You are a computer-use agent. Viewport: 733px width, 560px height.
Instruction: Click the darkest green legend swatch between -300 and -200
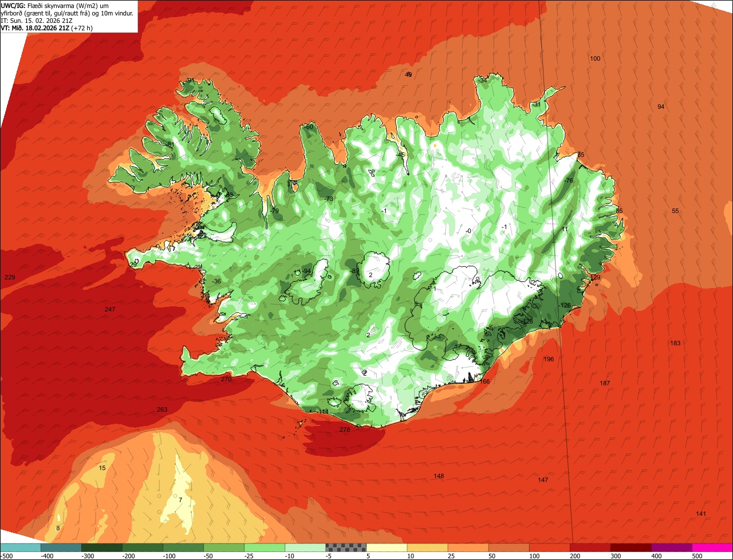pyautogui.click(x=102, y=547)
